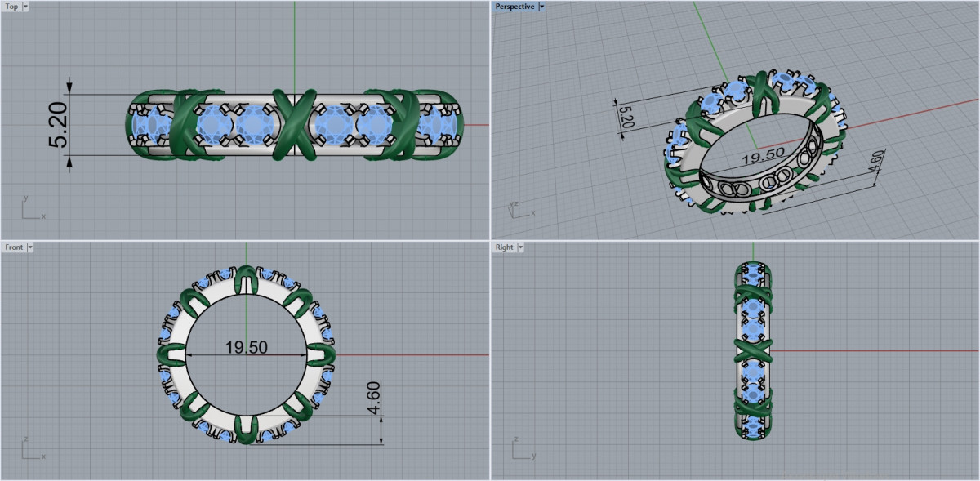Activate the Right viewport title label
The height and width of the screenshot is (481, 980).
coord(504,247)
